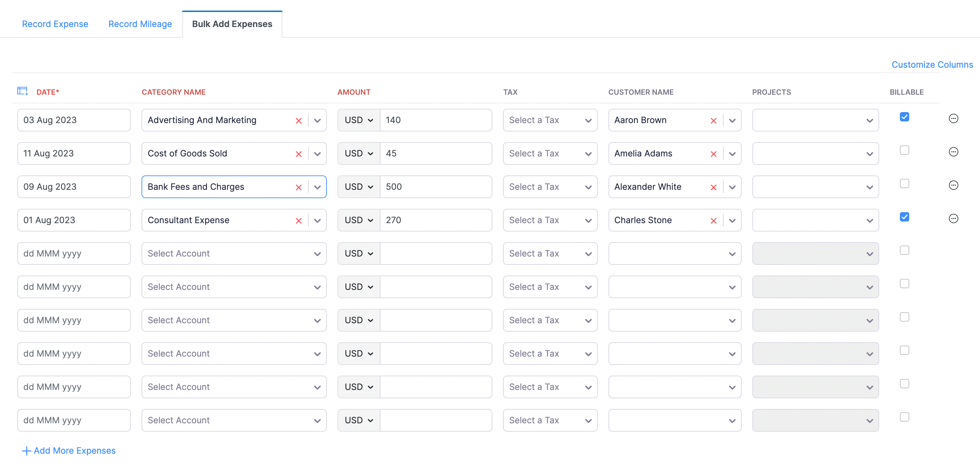The height and width of the screenshot is (467, 980).
Task: Clear the Cost of Goods Sold category
Action: pos(299,154)
